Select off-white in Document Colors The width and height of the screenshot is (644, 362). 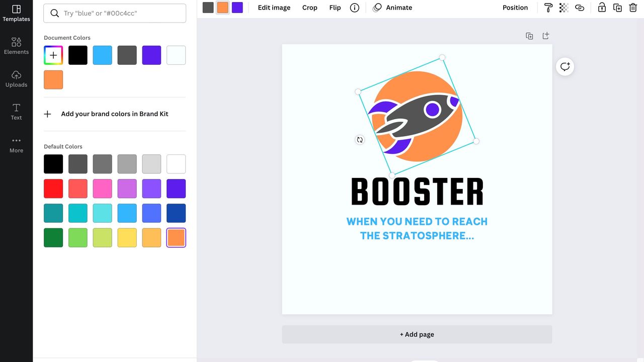coord(176,55)
